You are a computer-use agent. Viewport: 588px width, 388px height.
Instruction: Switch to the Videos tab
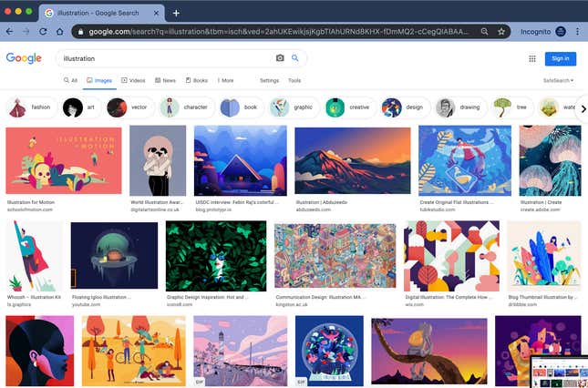click(x=133, y=80)
